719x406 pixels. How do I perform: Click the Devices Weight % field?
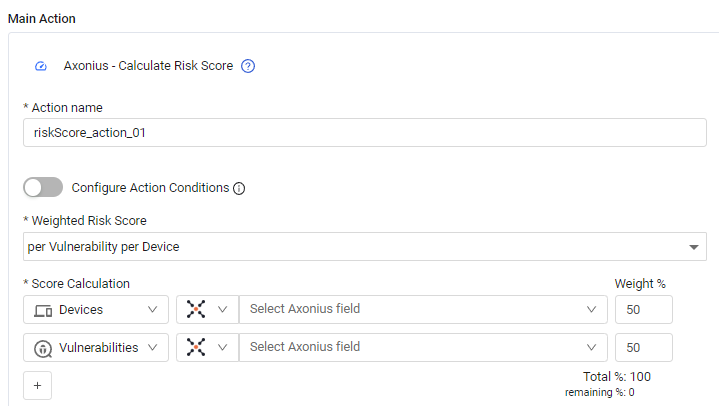click(x=643, y=310)
